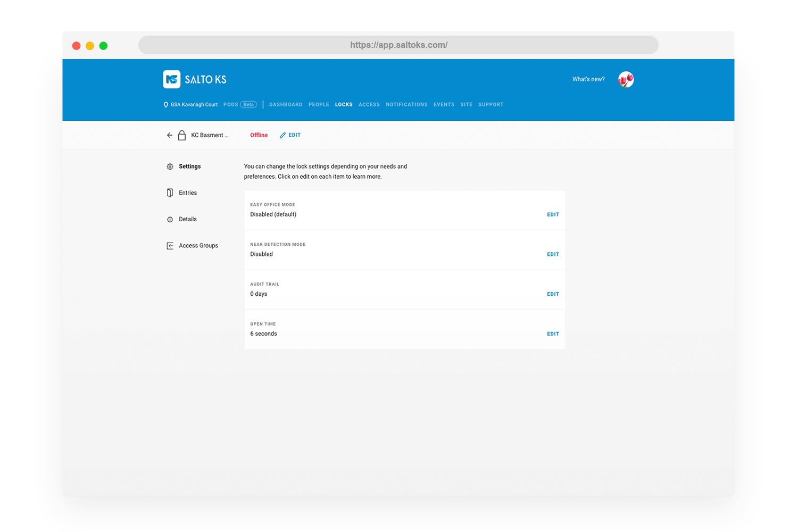Open the Dashboard menu item
This screenshot has height=532, width=798.
(286, 105)
